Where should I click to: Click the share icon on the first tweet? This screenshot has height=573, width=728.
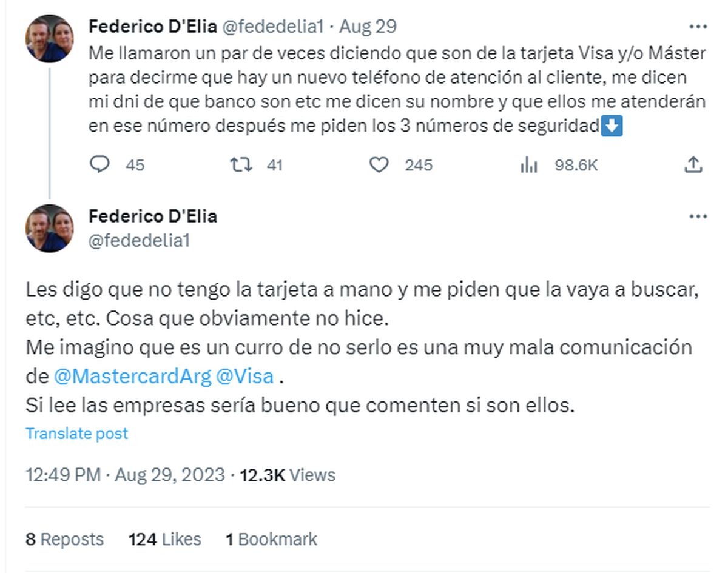point(695,164)
